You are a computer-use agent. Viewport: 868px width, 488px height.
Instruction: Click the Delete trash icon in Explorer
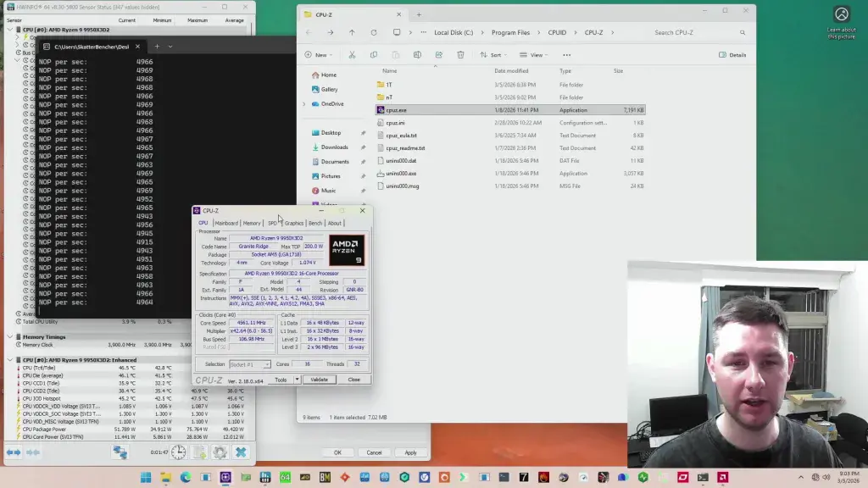pos(460,54)
